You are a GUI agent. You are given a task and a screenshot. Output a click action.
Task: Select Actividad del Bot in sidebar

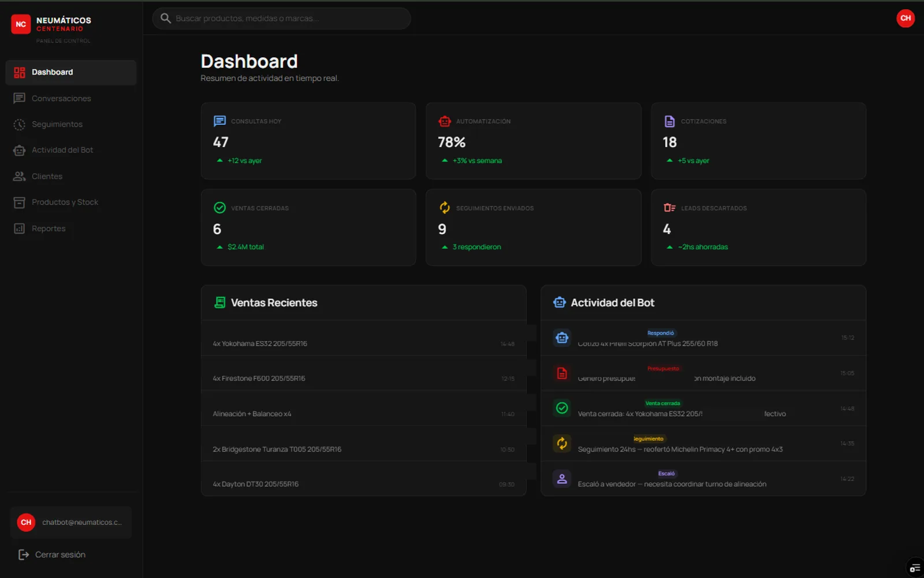(x=70, y=150)
